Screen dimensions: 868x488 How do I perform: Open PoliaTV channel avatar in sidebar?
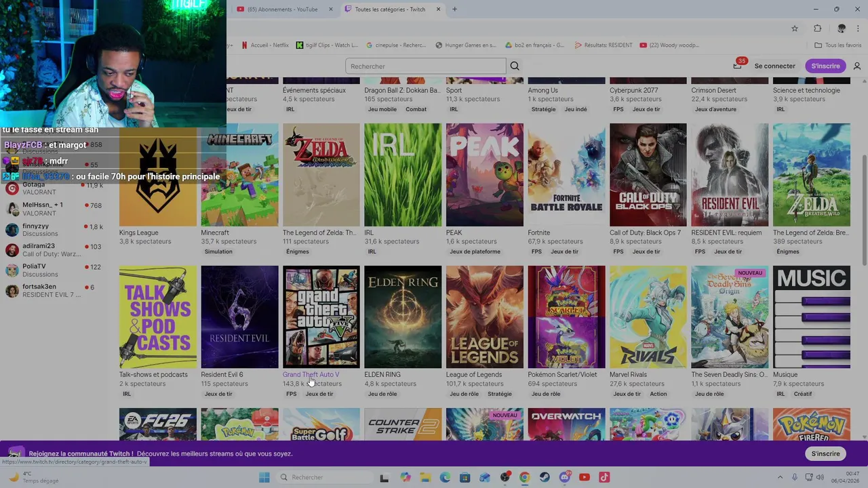point(12,270)
